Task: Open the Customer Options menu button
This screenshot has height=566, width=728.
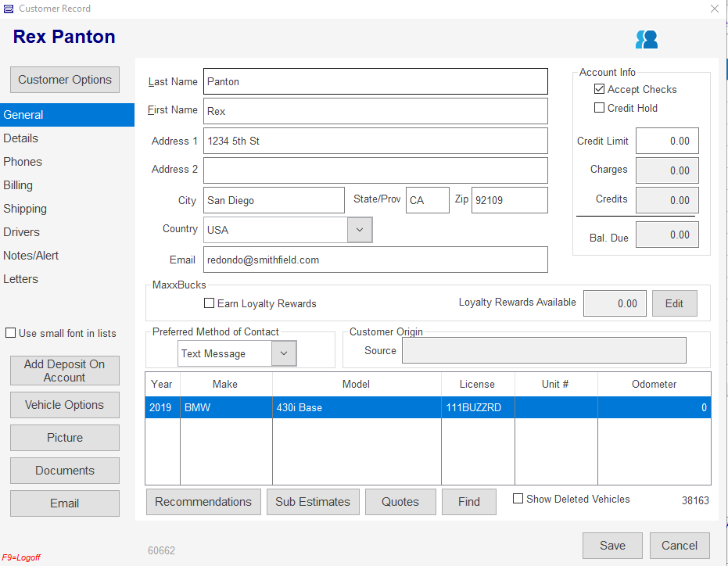Action: point(65,80)
